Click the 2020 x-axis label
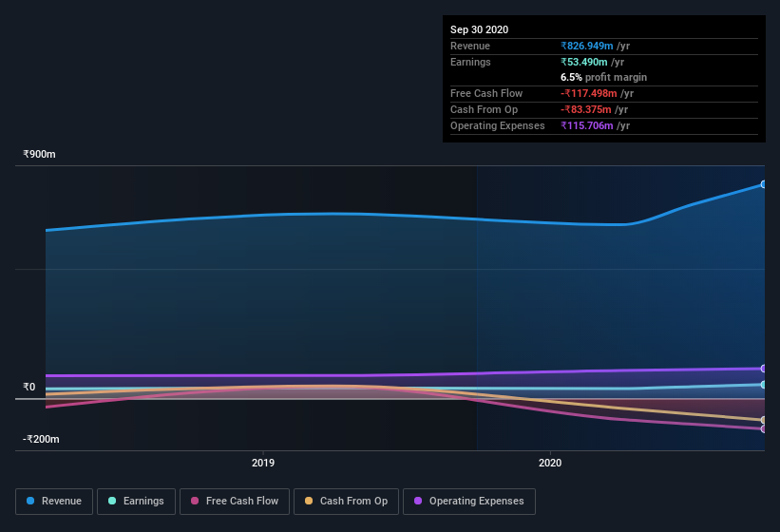The image size is (780, 532). (x=550, y=463)
